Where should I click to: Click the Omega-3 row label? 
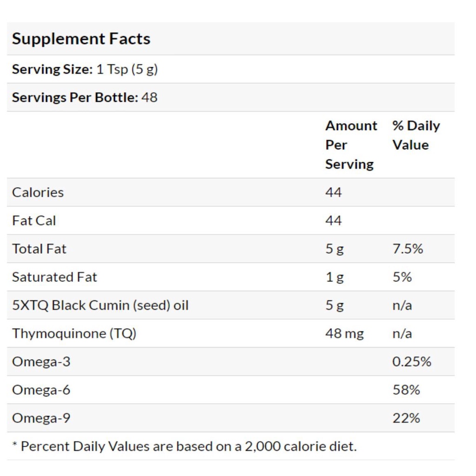41,362
